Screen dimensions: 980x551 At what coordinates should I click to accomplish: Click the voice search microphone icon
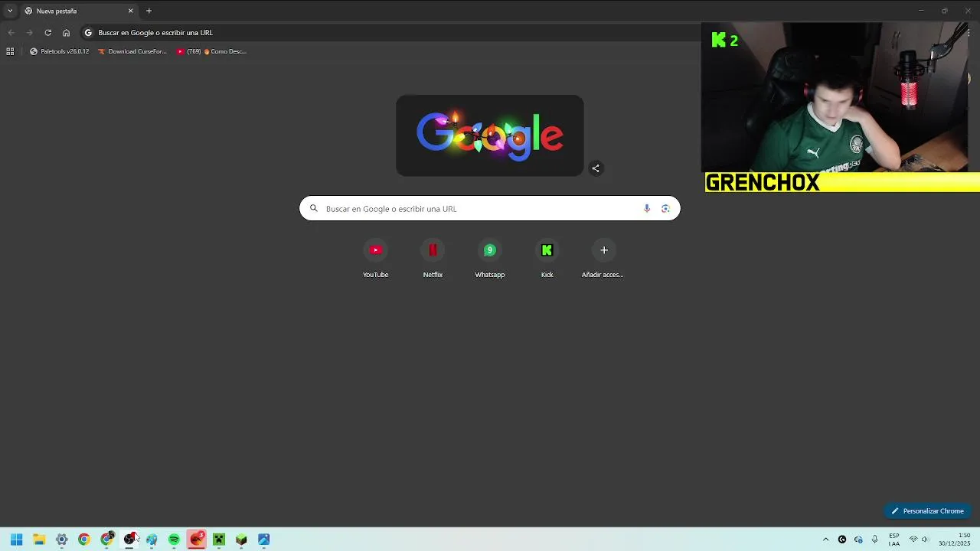tap(647, 208)
